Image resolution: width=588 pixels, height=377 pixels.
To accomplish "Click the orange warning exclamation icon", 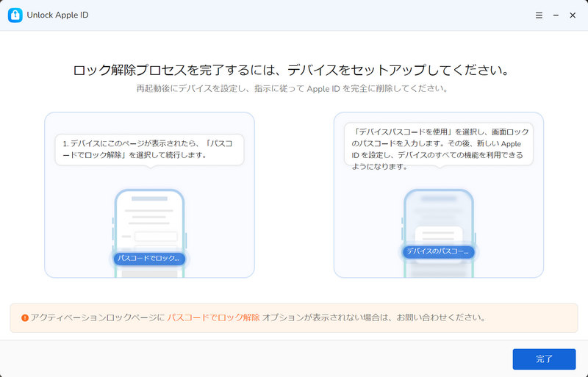I will pos(25,318).
